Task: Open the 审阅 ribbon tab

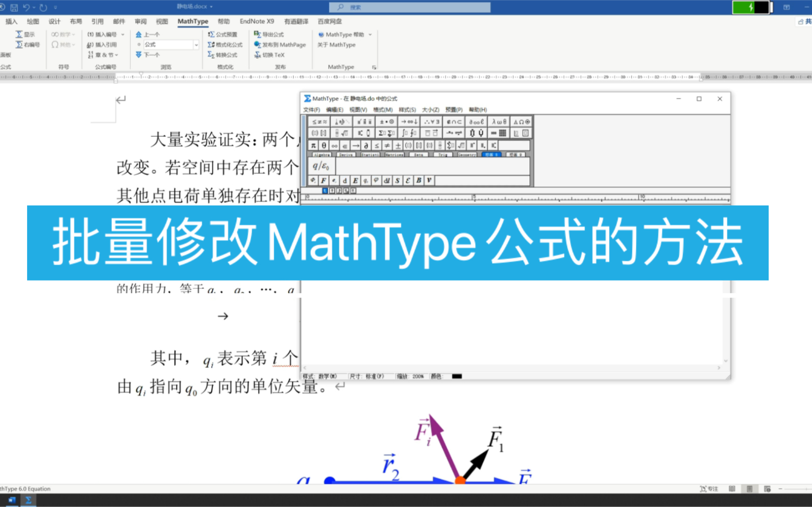Action: click(x=140, y=21)
